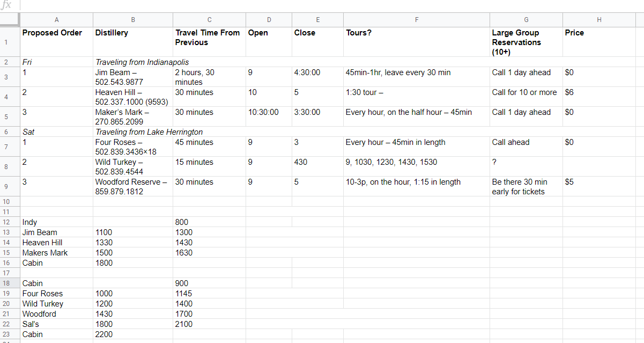Select 'Call for 10 or more' cell
The height and width of the screenshot is (343, 644).
[526, 97]
